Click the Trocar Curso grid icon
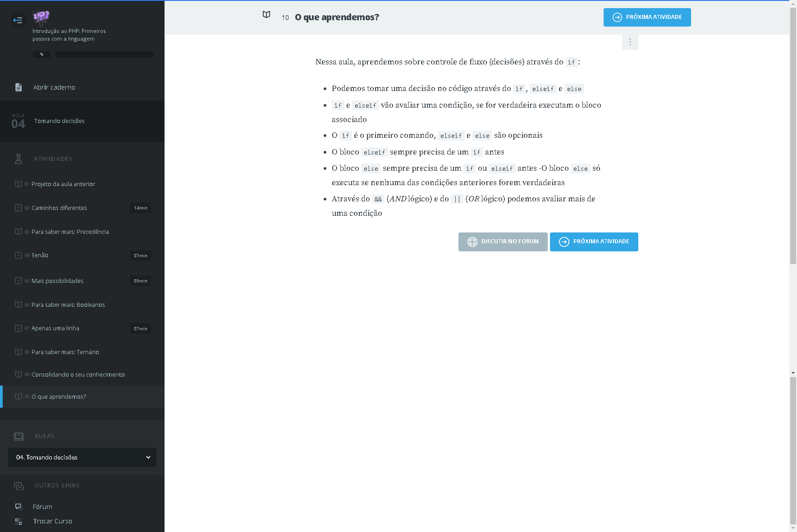This screenshot has width=797, height=532. point(18,521)
